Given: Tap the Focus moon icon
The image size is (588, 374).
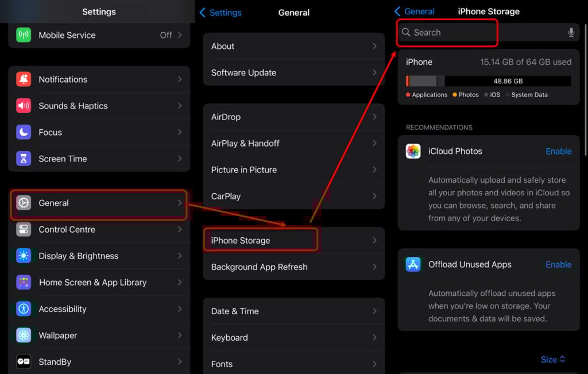Looking at the screenshot, I should [24, 132].
